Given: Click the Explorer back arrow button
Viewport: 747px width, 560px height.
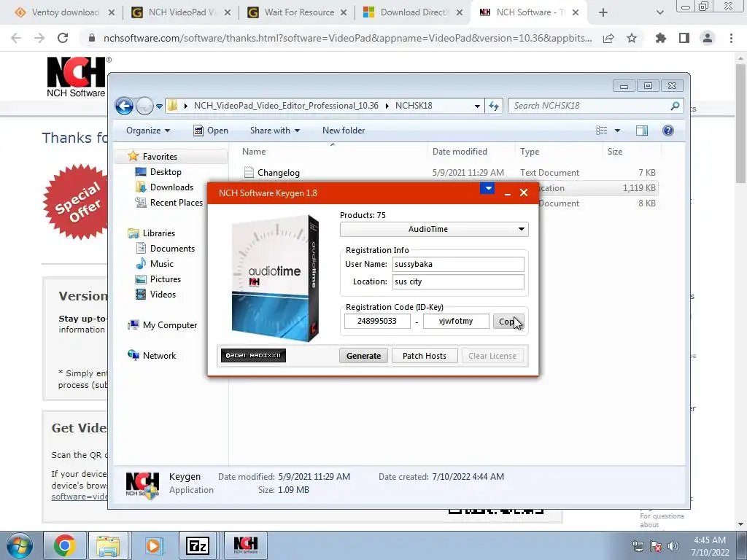Looking at the screenshot, I should (x=124, y=106).
